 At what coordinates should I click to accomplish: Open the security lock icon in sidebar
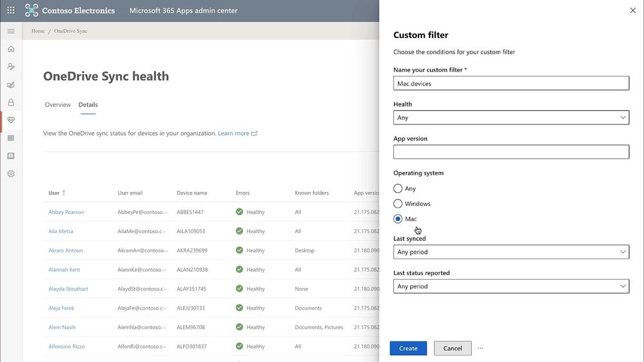(x=11, y=102)
